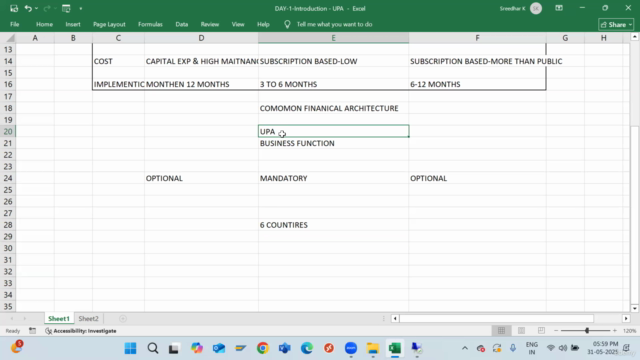Click Accessibility: Investigate in status bar
Image resolution: width=640 pixels, height=360 pixels.
[x=81, y=331]
